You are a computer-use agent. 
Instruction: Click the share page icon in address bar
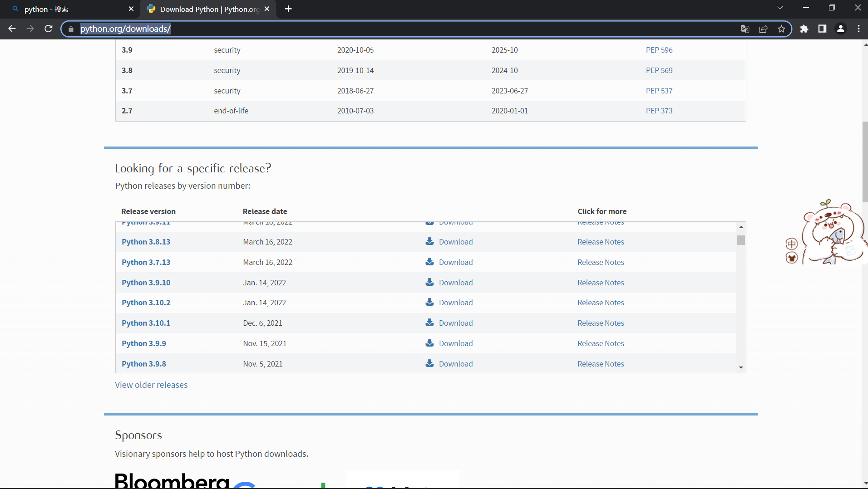coord(763,29)
